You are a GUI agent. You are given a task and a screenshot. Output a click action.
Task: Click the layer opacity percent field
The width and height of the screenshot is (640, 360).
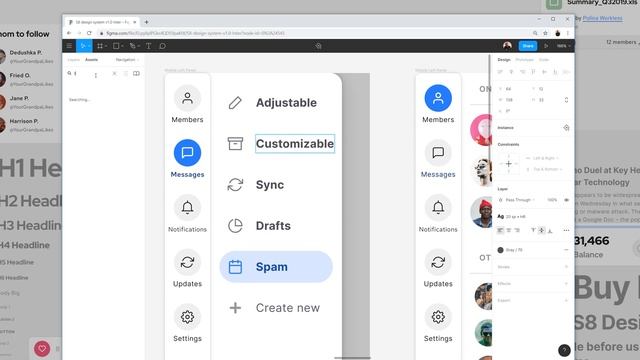pos(552,200)
